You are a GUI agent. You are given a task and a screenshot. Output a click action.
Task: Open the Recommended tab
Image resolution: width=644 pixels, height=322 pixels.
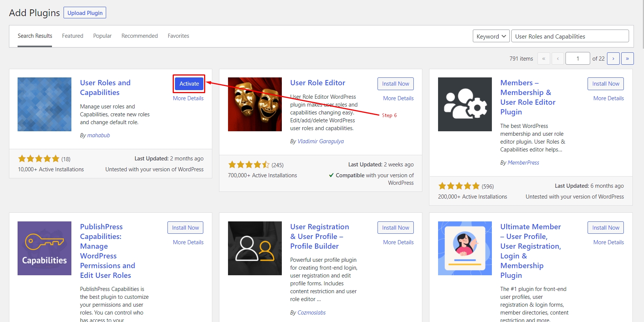(x=139, y=36)
